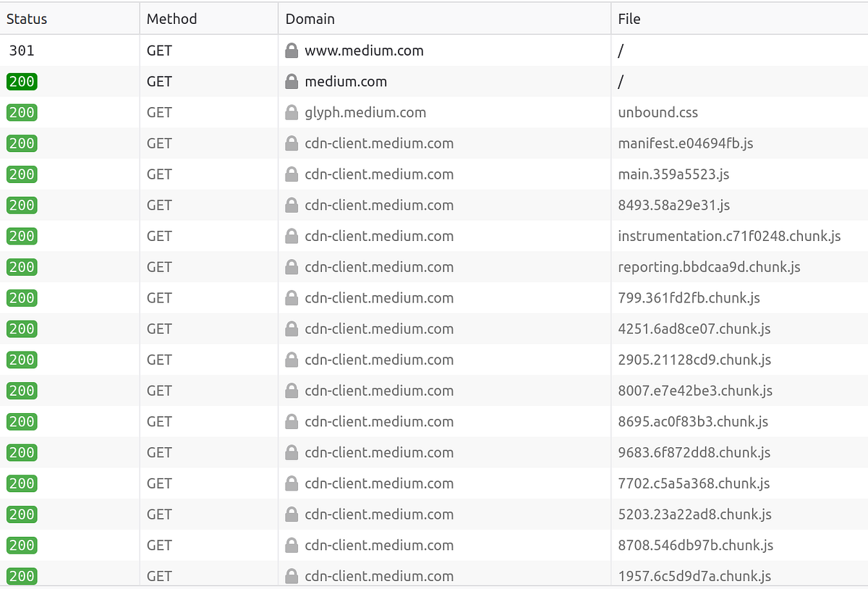This screenshot has width=868, height=589.
Task: Click the GET method on the glyph.medium.com row
Action: pos(158,112)
